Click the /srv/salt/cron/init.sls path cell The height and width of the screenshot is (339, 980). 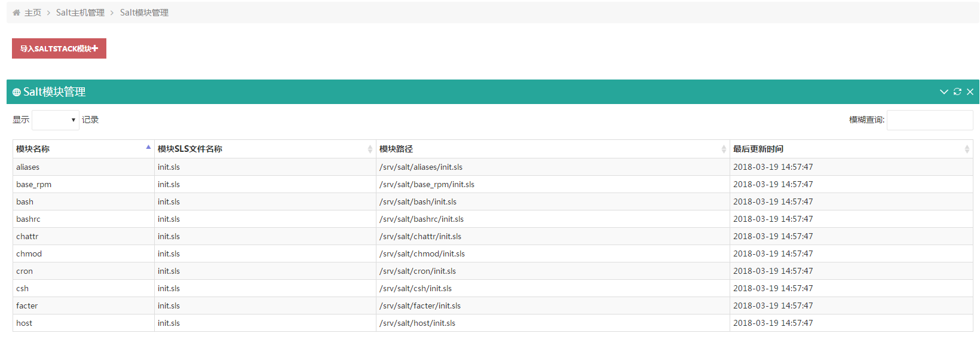(418, 271)
